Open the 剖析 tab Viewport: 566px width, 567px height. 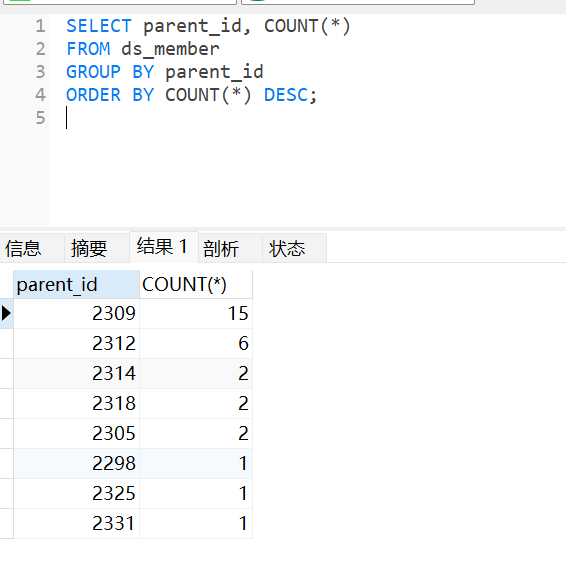230,248
